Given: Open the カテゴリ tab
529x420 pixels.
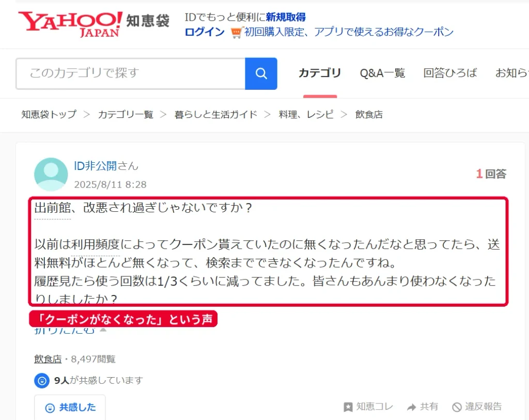Looking at the screenshot, I should point(320,73).
